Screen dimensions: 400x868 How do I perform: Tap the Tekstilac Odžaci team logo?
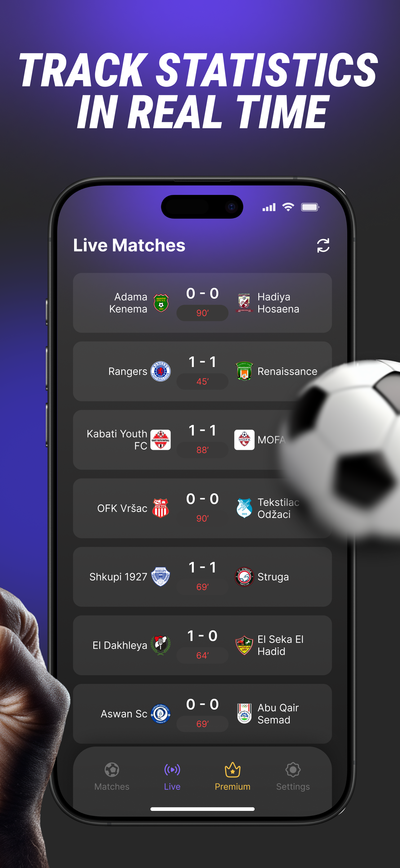pyautogui.click(x=244, y=508)
